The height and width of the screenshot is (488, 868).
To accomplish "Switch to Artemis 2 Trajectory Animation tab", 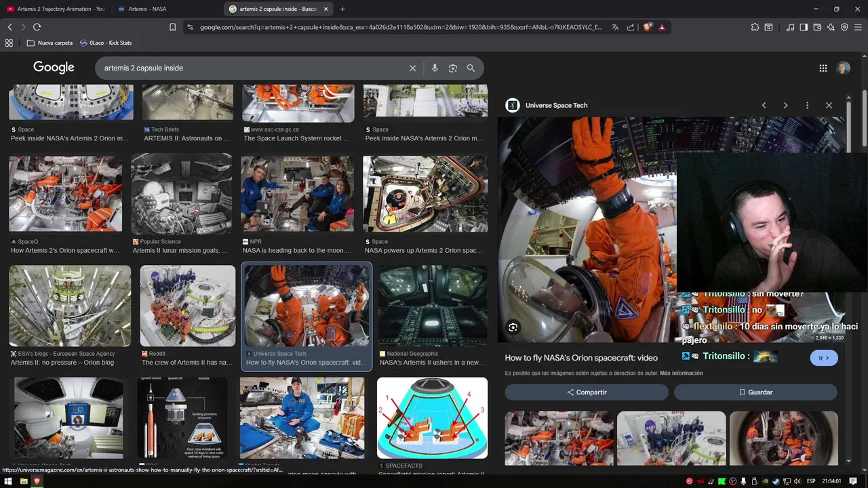I will [x=56, y=9].
